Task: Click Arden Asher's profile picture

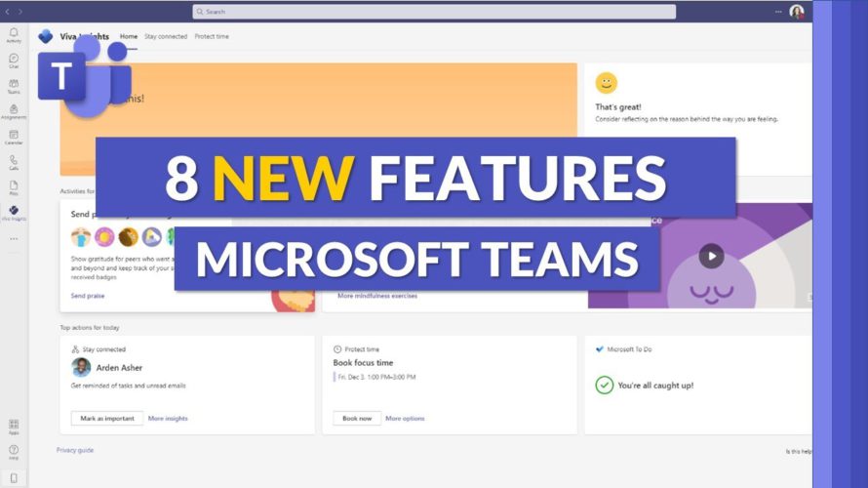Action: tap(81, 367)
